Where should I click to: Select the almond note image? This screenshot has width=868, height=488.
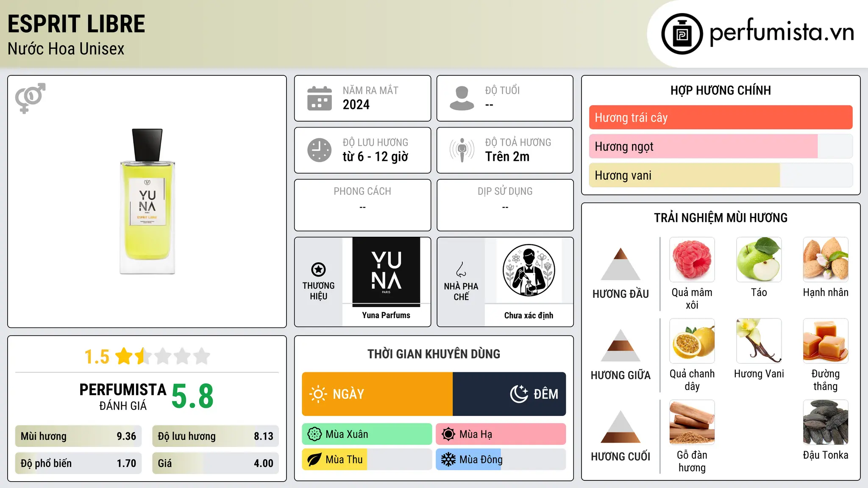pos(826,260)
